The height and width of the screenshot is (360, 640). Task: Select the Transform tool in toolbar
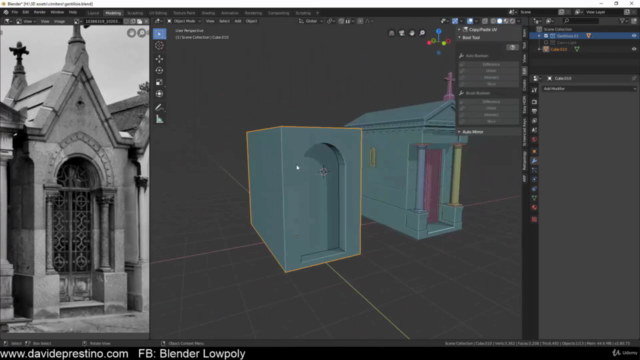(x=159, y=94)
